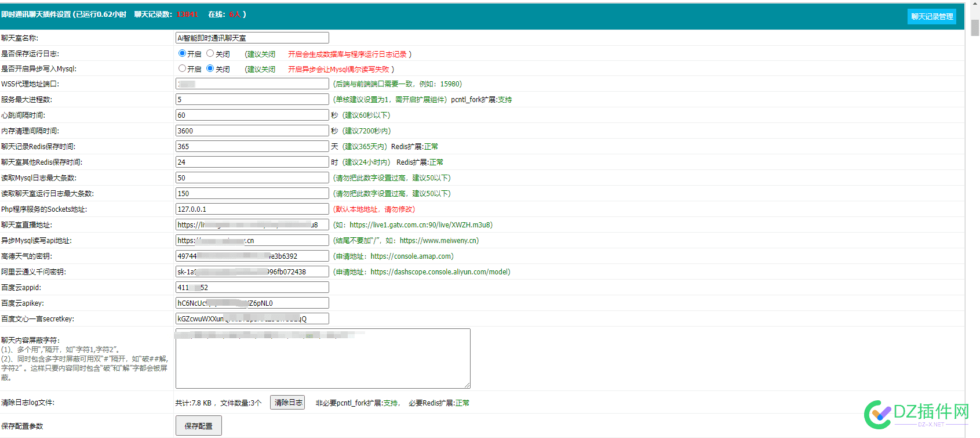The height and width of the screenshot is (438, 980).
Task: Grab the textarea resize handle corner
Action: [x=467, y=385]
